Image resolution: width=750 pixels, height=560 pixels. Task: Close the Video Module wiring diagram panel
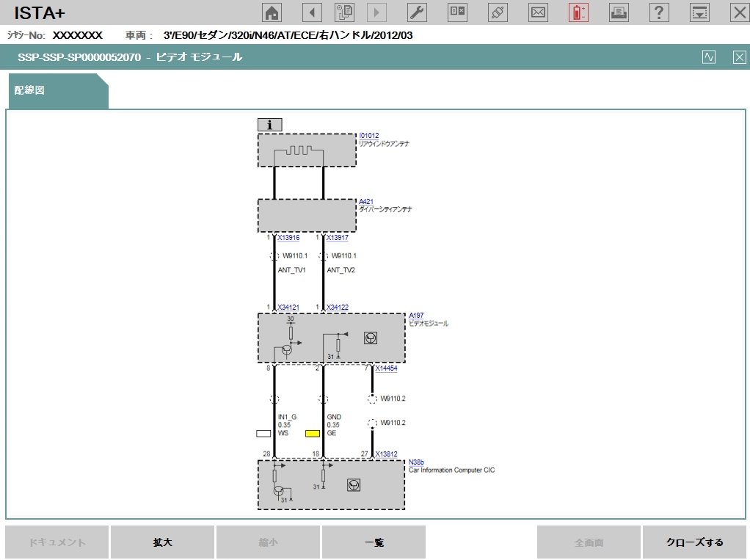click(x=740, y=57)
